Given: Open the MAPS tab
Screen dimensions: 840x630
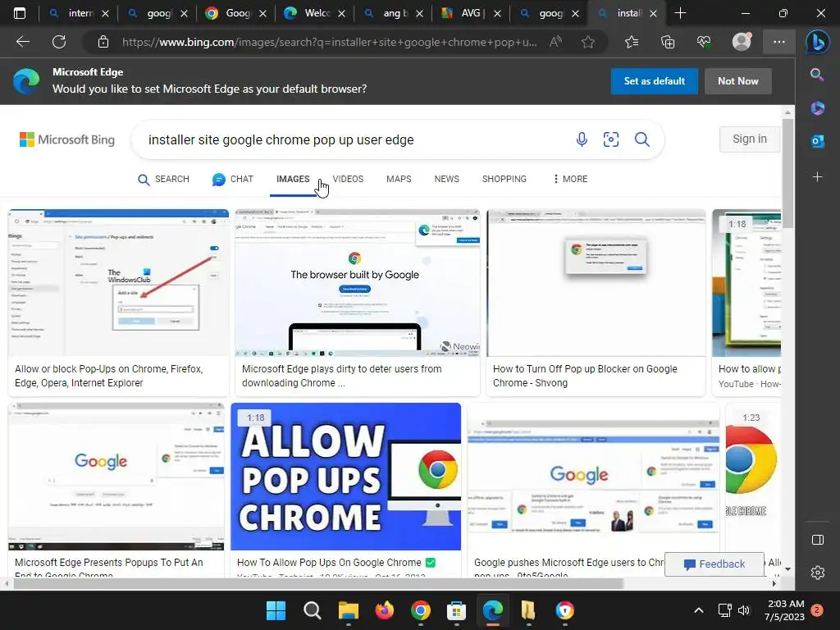Looking at the screenshot, I should point(399,179).
